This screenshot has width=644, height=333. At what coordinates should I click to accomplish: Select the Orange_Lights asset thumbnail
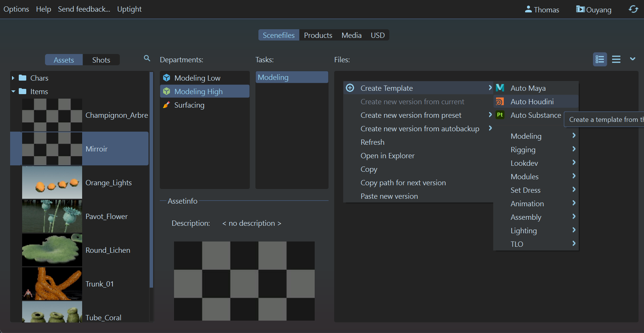pos(52,183)
